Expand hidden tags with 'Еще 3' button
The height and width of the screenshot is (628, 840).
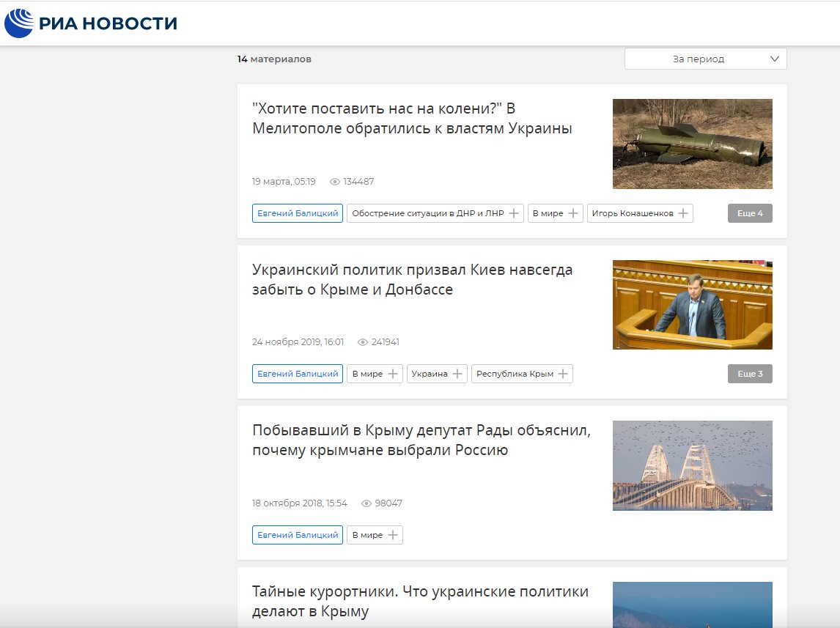pos(749,374)
